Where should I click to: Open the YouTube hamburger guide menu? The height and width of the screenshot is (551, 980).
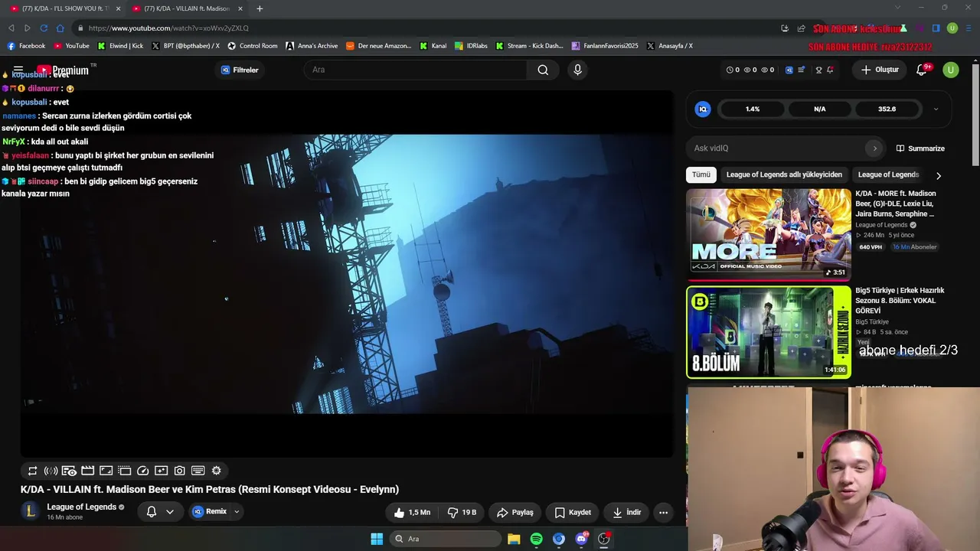click(18, 70)
